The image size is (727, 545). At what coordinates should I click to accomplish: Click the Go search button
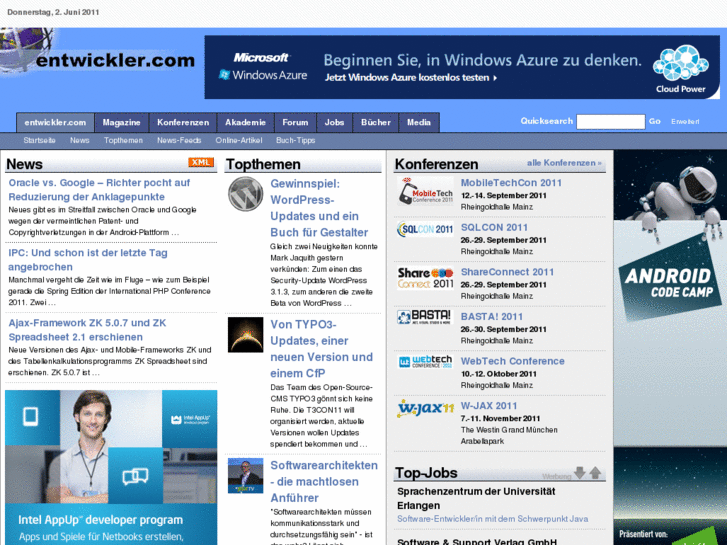655,121
